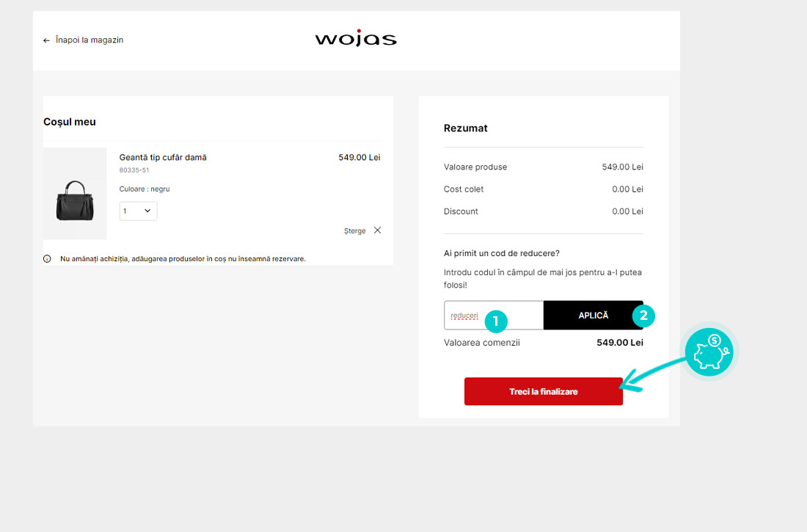Click the back arrow icon

click(x=46, y=40)
